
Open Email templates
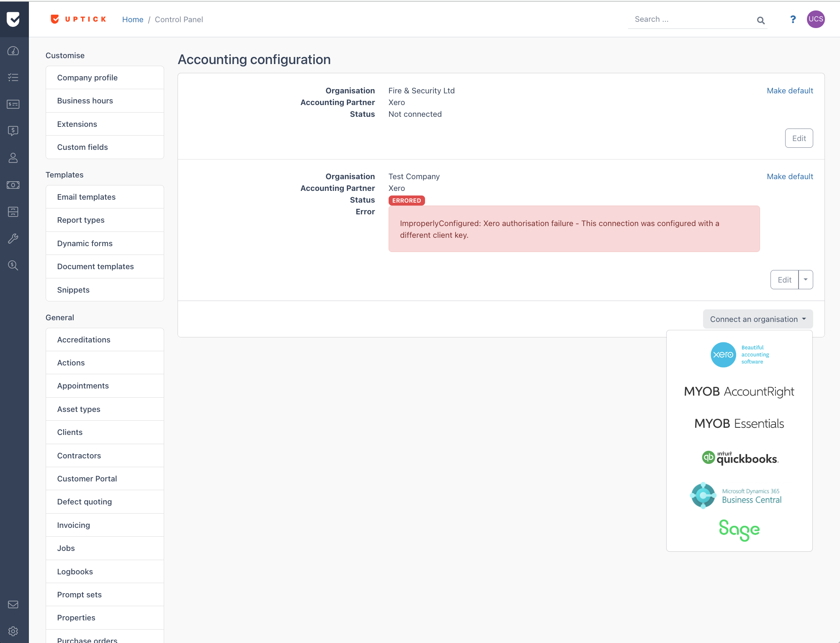tap(105, 197)
